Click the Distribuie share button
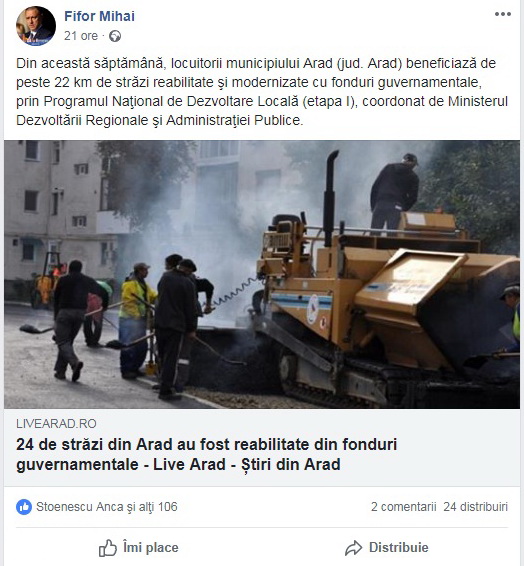Viewport: 524px width, 566px height. 387,548
